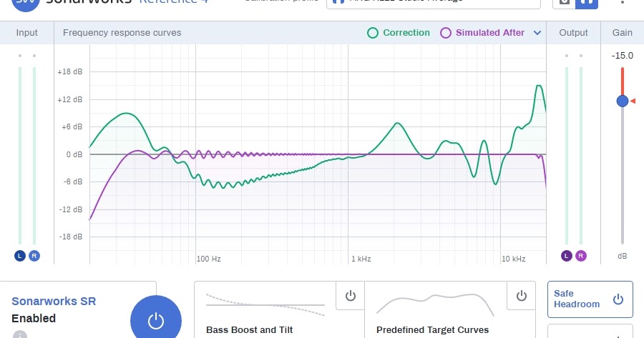Click the 10 kHz axis label
The height and width of the screenshot is (338, 644).
coord(513,259)
